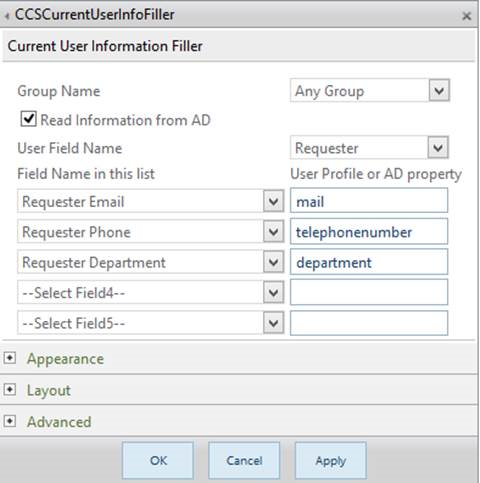Click the department property input field
480x483 pixels.
tap(369, 262)
